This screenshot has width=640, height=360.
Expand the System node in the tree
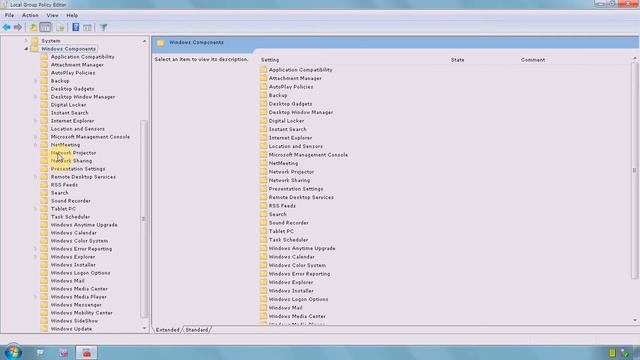(x=26, y=40)
